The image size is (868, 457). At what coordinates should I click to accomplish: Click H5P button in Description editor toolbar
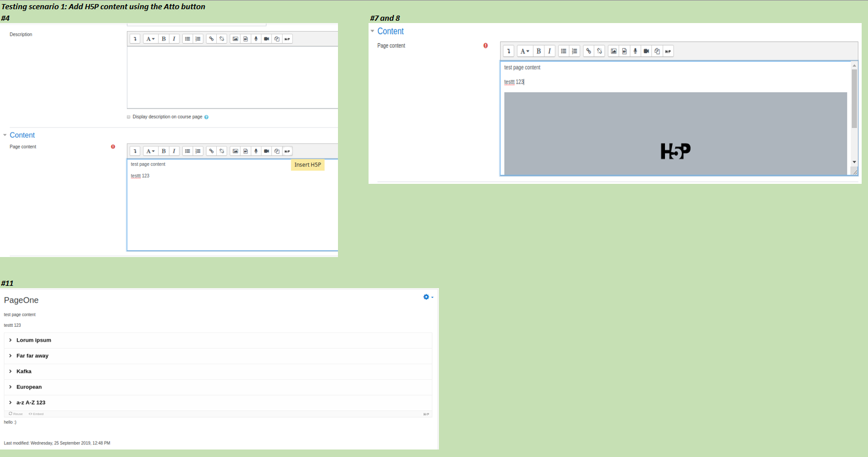287,39
